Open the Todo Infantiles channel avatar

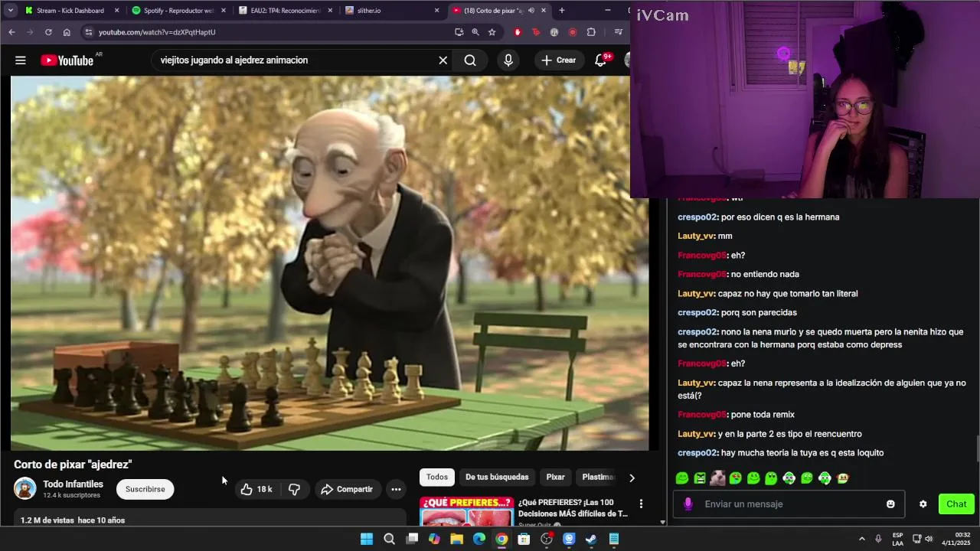[x=25, y=488]
